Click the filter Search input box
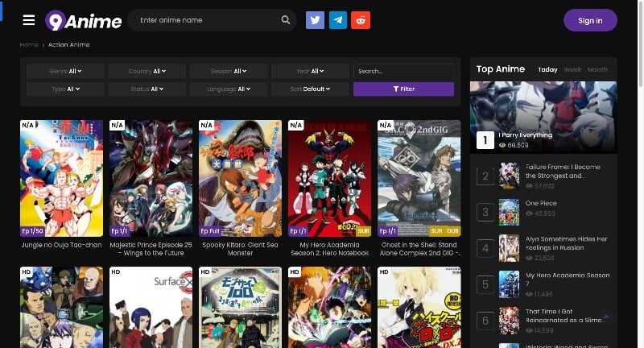The height and width of the screenshot is (348, 644). click(403, 71)
